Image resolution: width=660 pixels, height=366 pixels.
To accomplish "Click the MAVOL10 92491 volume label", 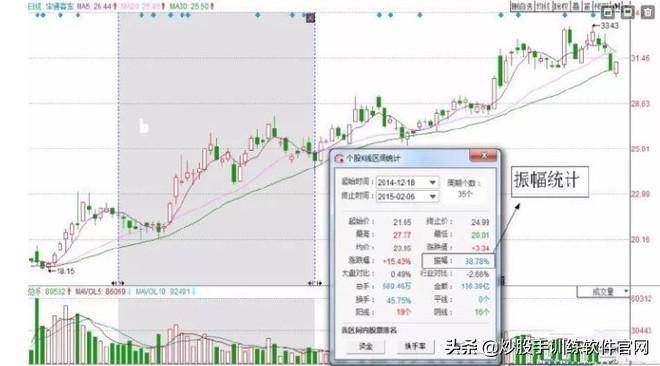I will pos(164,292).
